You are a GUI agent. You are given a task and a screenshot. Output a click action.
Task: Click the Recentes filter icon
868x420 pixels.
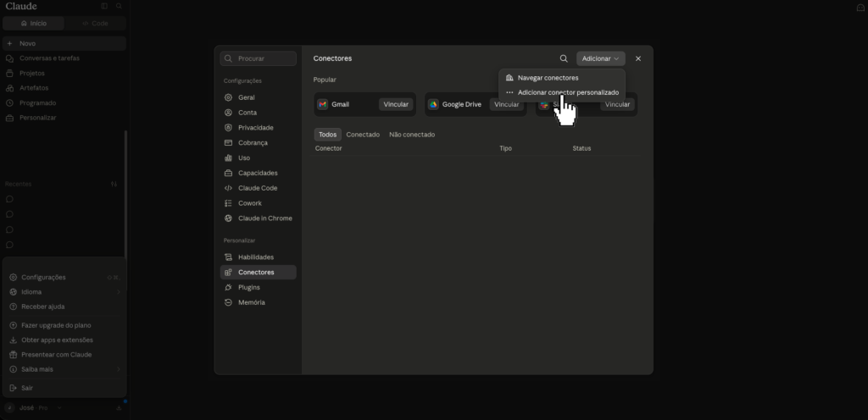(114, 184)
